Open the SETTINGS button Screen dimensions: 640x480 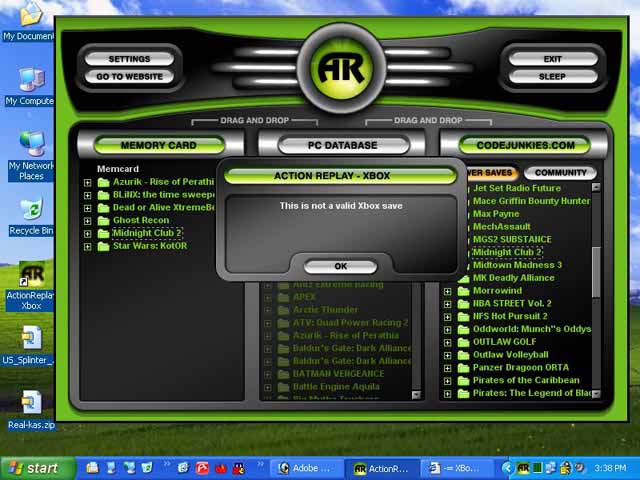(129, 59)
